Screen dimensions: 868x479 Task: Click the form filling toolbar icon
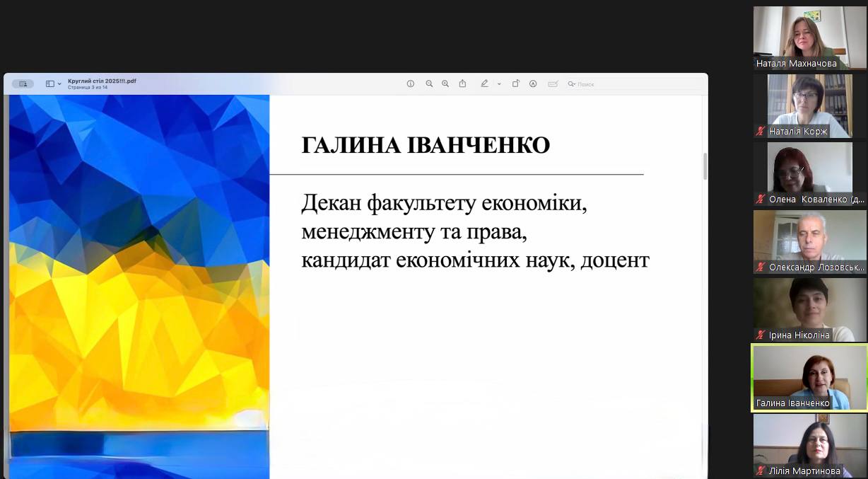point(553,83)
